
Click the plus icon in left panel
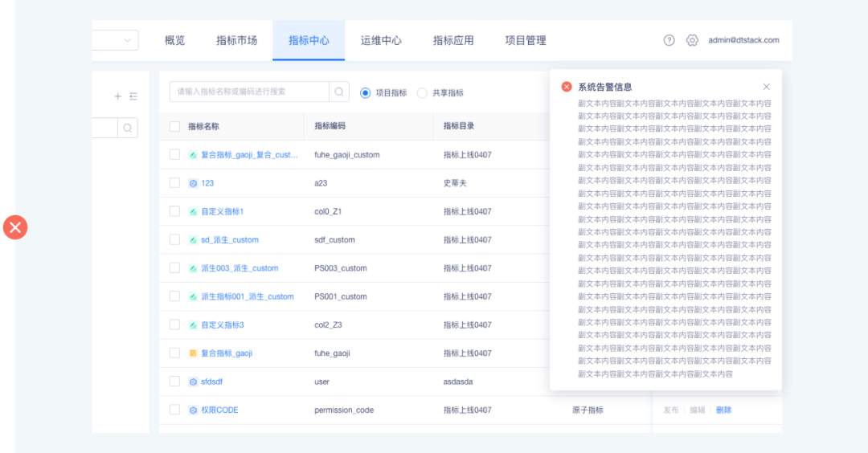coord(117,96)
